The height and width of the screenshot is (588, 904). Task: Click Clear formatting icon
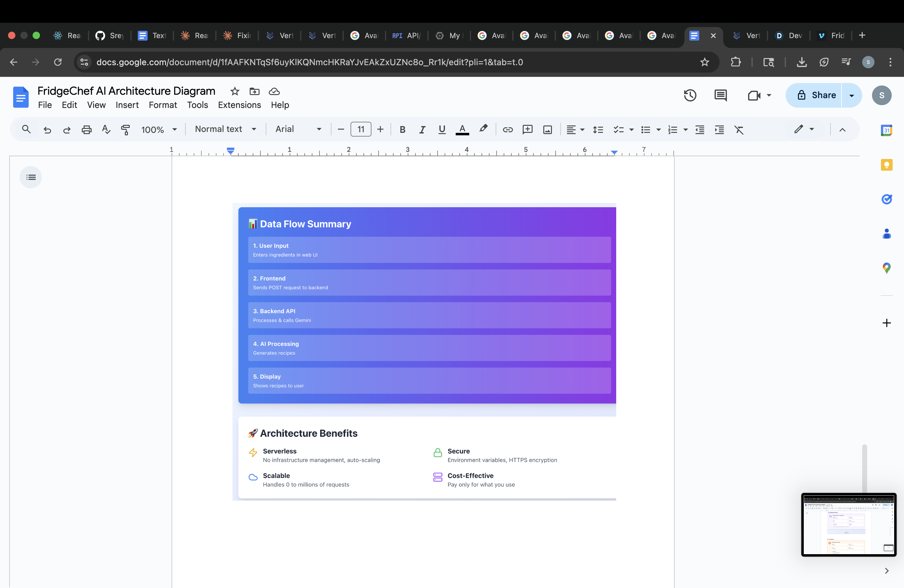click(x=739, y=129)
